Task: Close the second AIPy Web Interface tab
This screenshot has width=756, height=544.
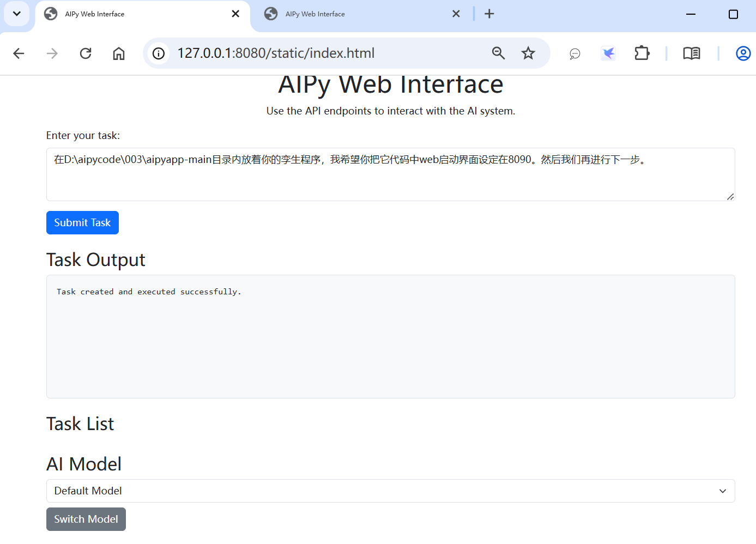Action: (456, 14)
